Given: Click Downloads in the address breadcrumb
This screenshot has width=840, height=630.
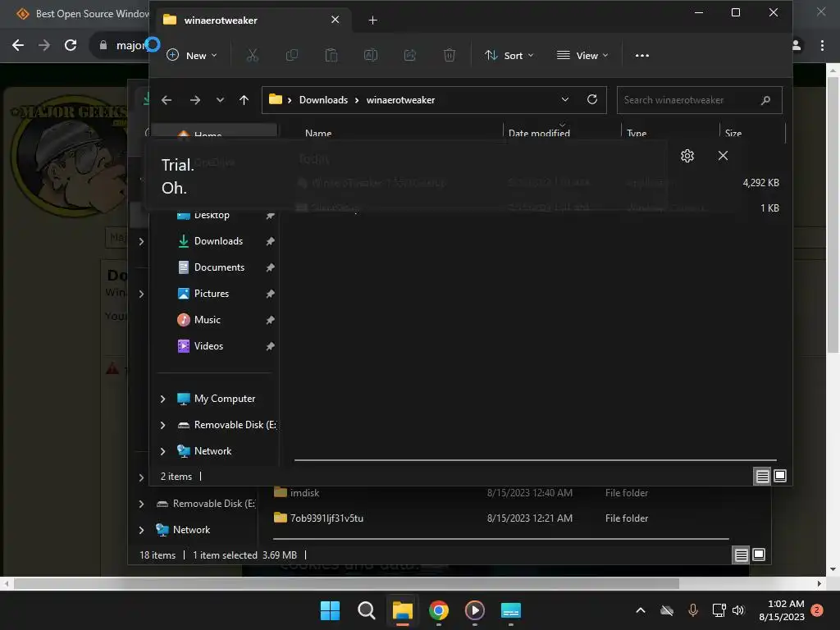Looking at the screenshot, I should pyautogui.click(x=323, y=100).
